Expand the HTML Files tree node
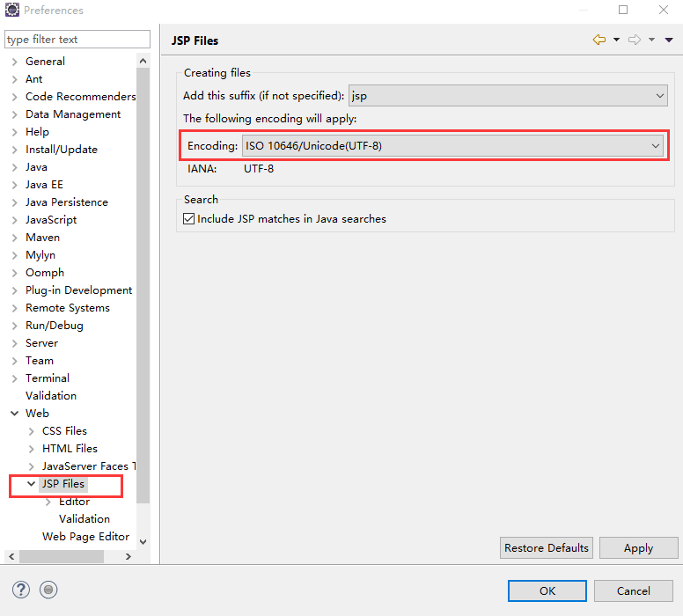The height and width of the screenshot is (616, 683). [31, 449]
